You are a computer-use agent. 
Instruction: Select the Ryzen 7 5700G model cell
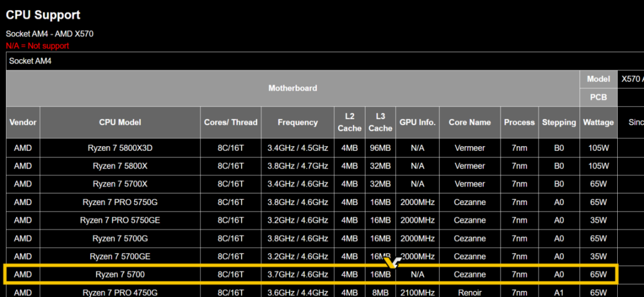pyautogui.click(x=120, y=239)
